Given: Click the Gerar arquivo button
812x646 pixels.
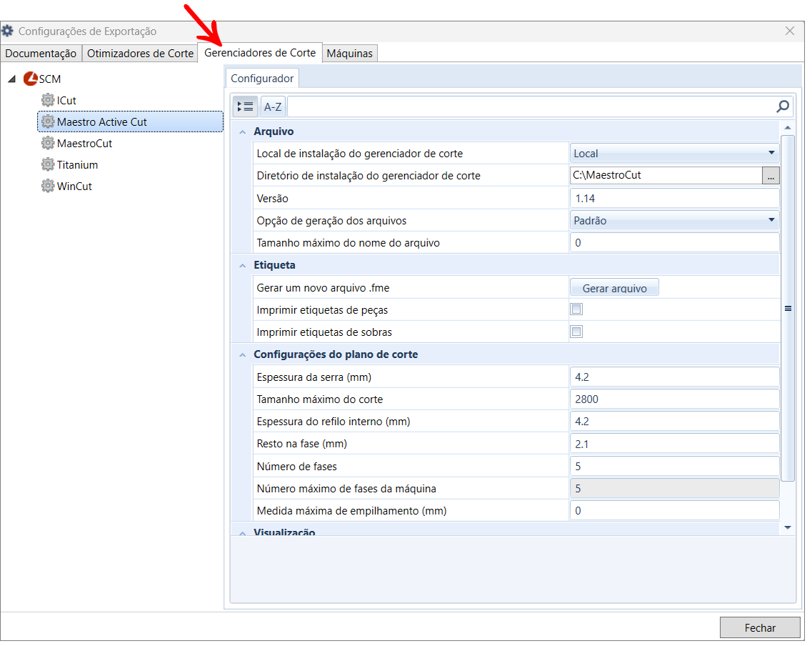Looking at the screenshot, I should point(614,288).
